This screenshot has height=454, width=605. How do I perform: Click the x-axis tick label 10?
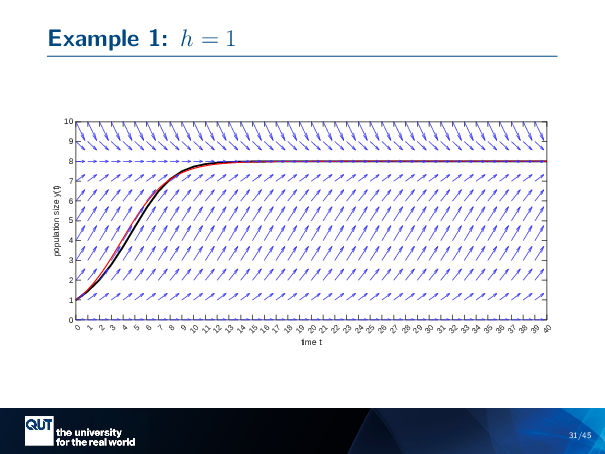194,329
